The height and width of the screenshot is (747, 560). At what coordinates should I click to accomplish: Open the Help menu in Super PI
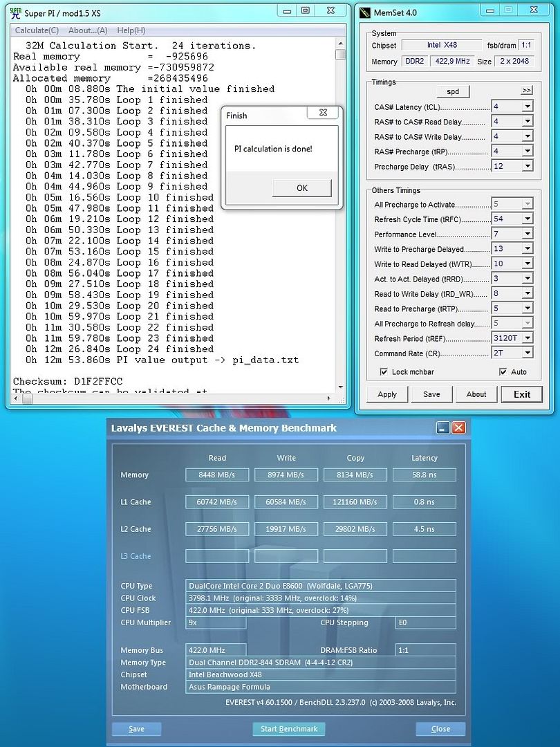(131, 30)
